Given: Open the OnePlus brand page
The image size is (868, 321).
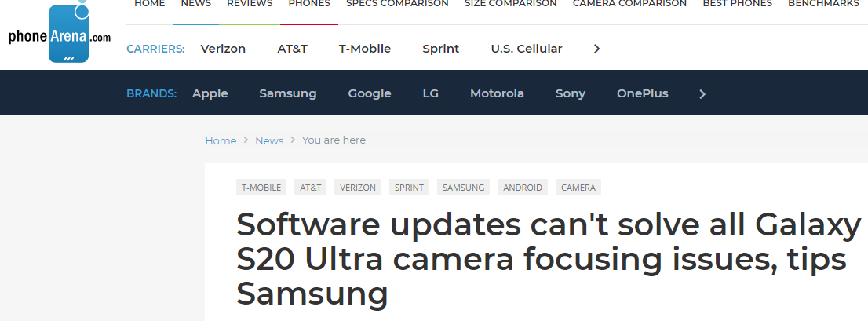Looking at the screenshot, I should click(x=643, y=93).
